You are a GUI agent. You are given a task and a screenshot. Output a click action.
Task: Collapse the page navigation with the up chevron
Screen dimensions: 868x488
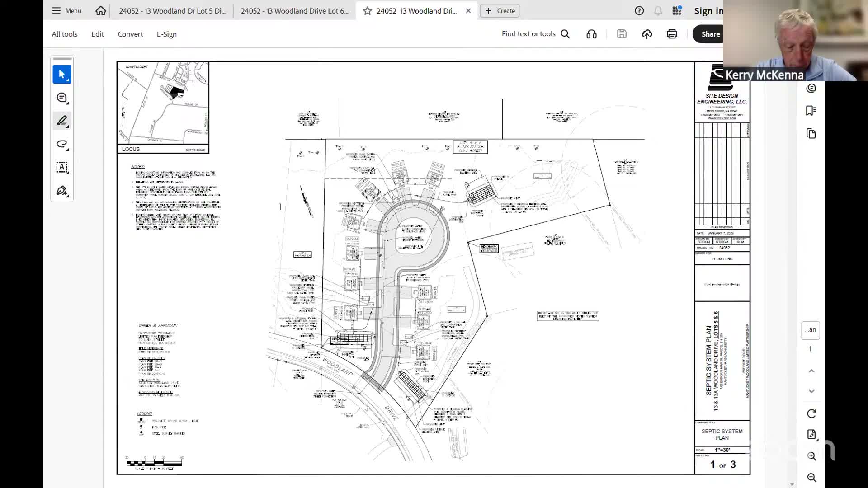click(x=811, y=370)
